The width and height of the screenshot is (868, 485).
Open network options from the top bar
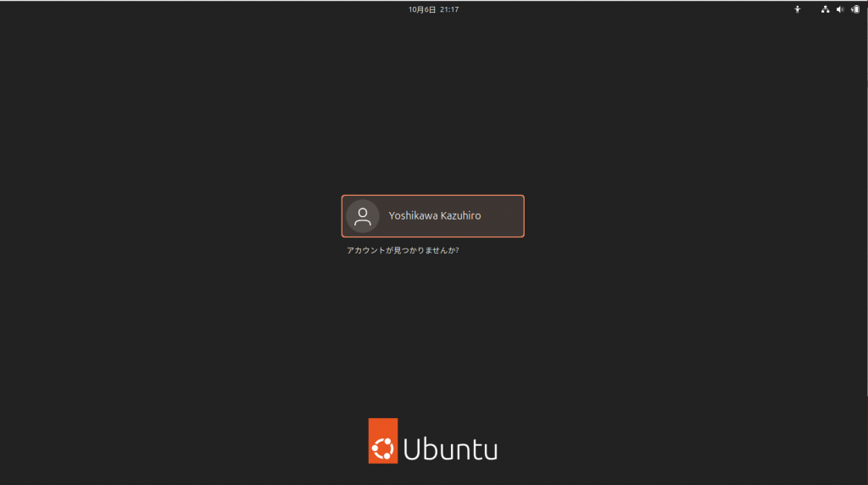tap(825, 9)
